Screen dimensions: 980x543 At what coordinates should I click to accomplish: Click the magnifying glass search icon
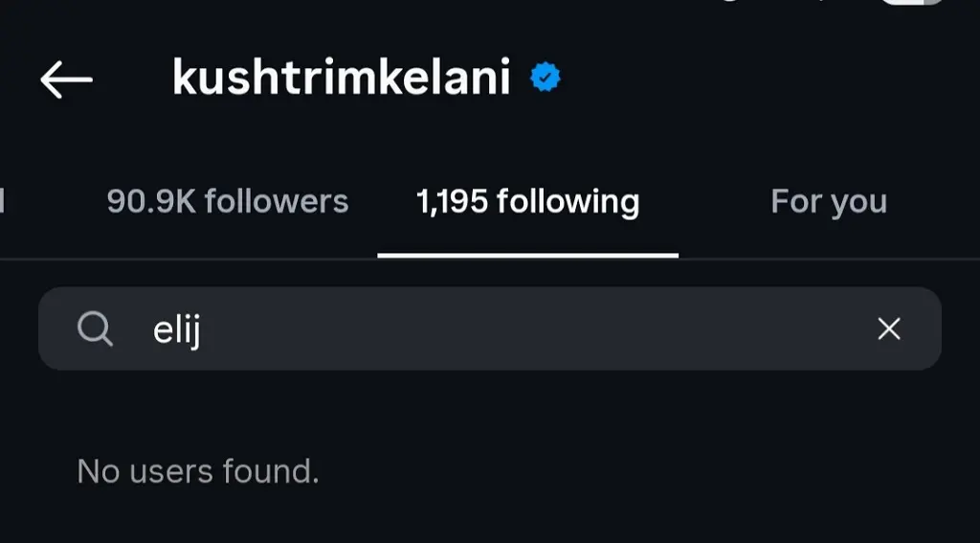[95, 329]
